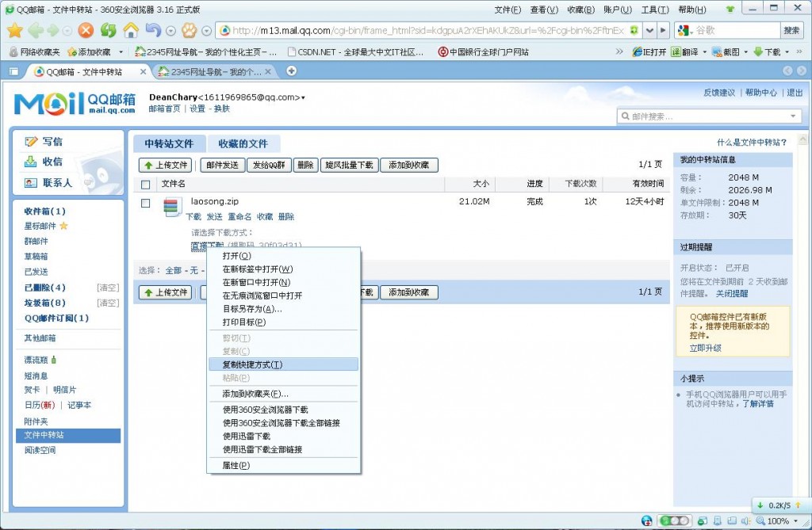Open dropdown arrow next to 截图
812x530 pixels.
(x=745, y=51)
